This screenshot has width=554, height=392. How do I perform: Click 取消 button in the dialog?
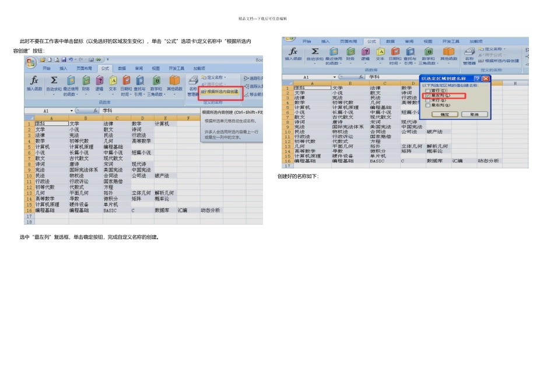(475, 114)
